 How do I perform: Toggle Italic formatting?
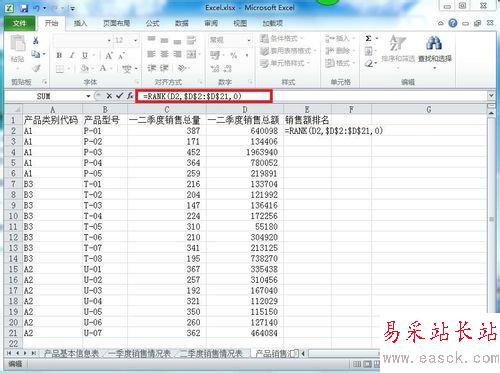(x=72, y=55)
